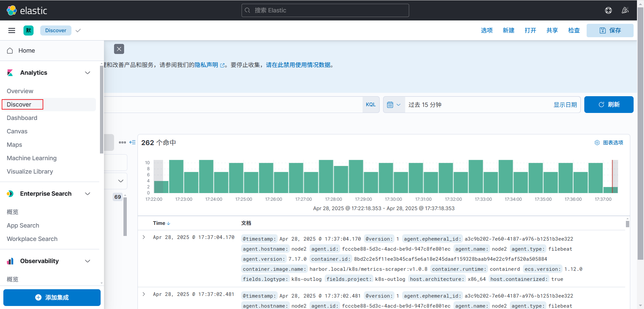The height and width of the screenshot is (309, 644).
Task: Open Analytics Overview
Action: 20,91
